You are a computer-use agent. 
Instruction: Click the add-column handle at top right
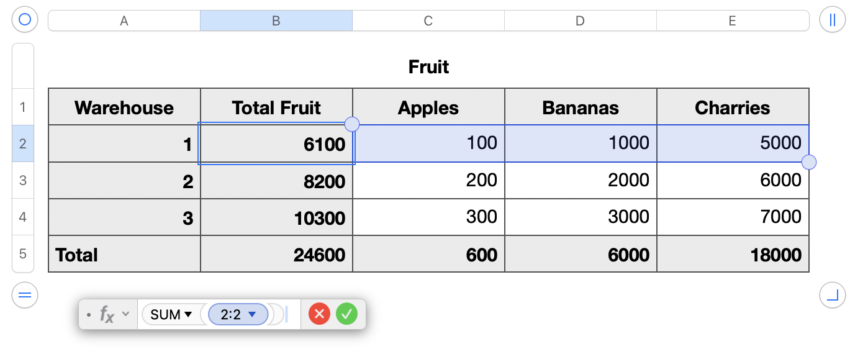(x=832, y=20)
